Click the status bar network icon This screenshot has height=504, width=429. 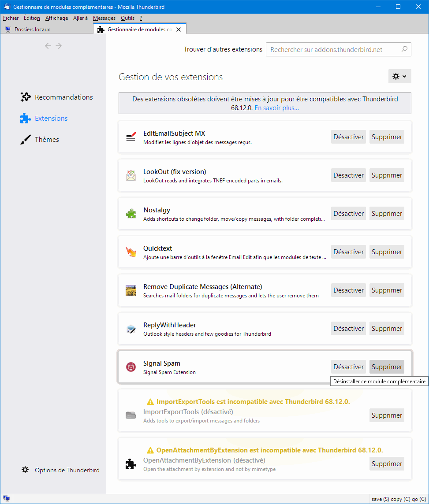pos(7,499)
